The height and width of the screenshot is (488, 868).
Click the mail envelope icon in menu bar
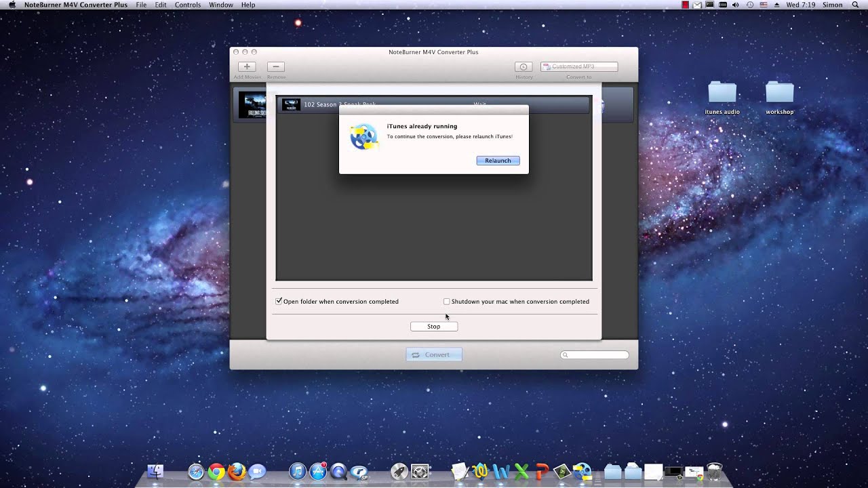pyautogui.click(x=697, y=5)
